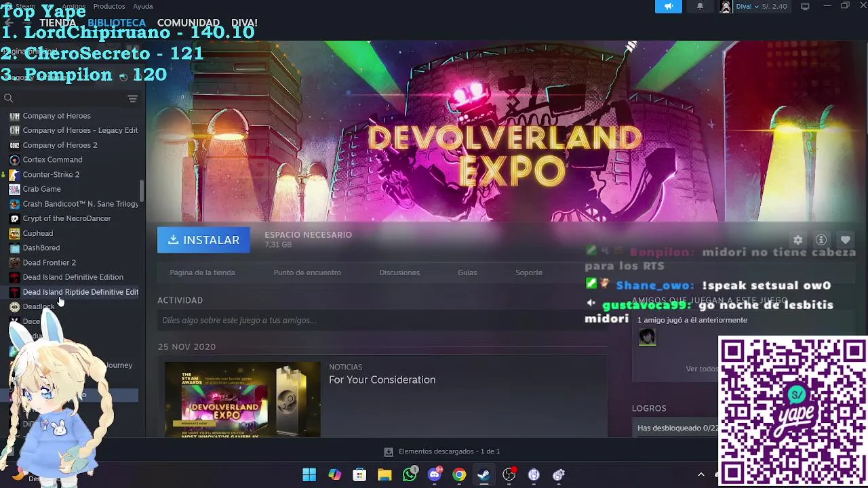Expand the system tray hidden icons chevron

coord(701,474)
